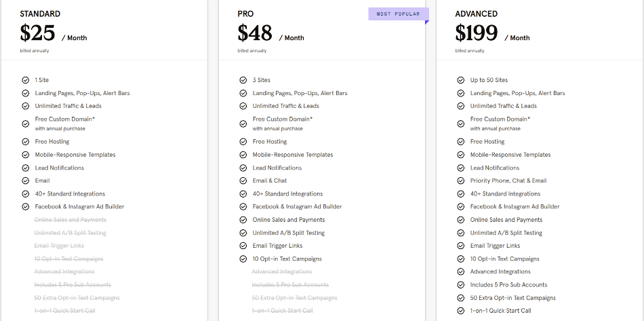
Task: Click struck-through 'Online Sales and Payments' in Standard
Action: click(71, 220)
